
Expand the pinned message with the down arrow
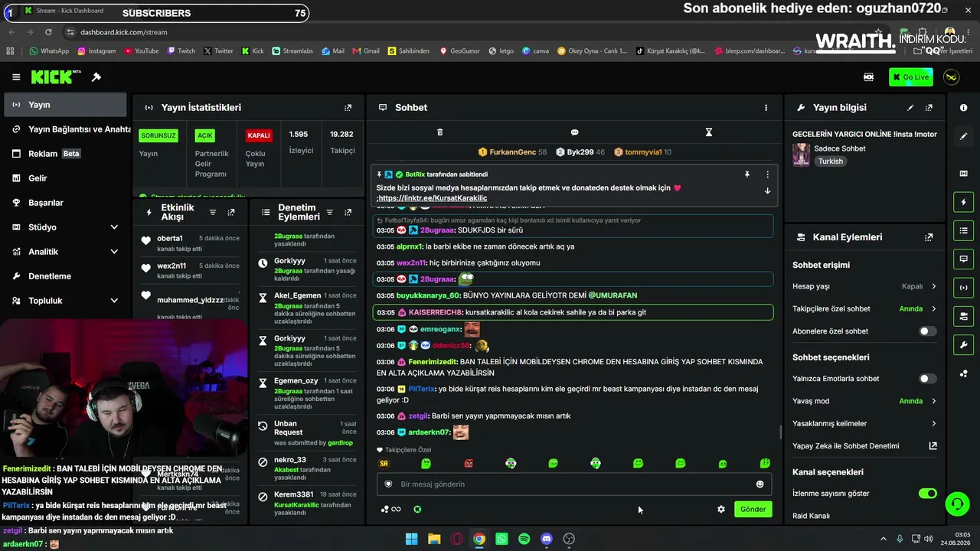pyautogui.click(x=767, y=191)
